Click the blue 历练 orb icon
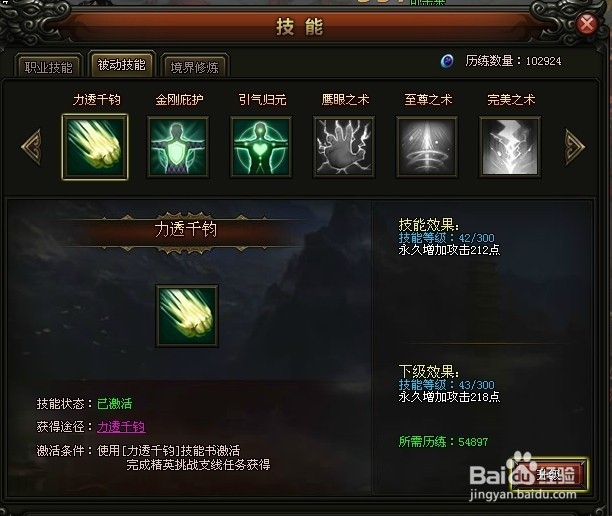Viewport: 612px width, 516px height. pyautogui.click(x=447, y=61)
